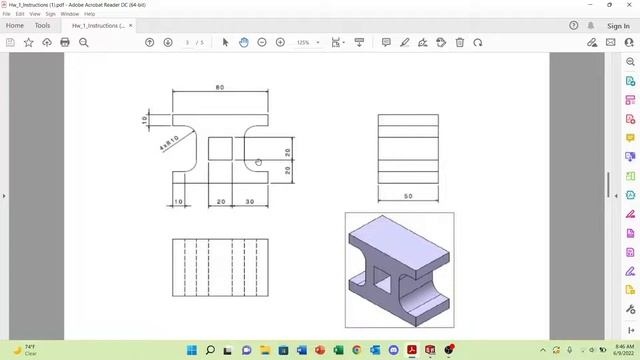Click the Sign In link

pos(618,26)
